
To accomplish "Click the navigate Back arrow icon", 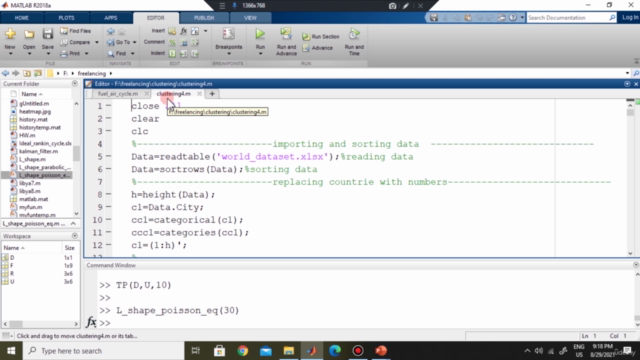I will (111, 31).
